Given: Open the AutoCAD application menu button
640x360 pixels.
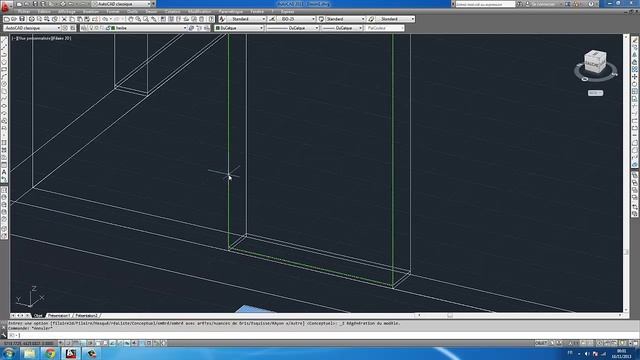Looking at the screenshot, I should pyautogui.click(x=5, y=6).
